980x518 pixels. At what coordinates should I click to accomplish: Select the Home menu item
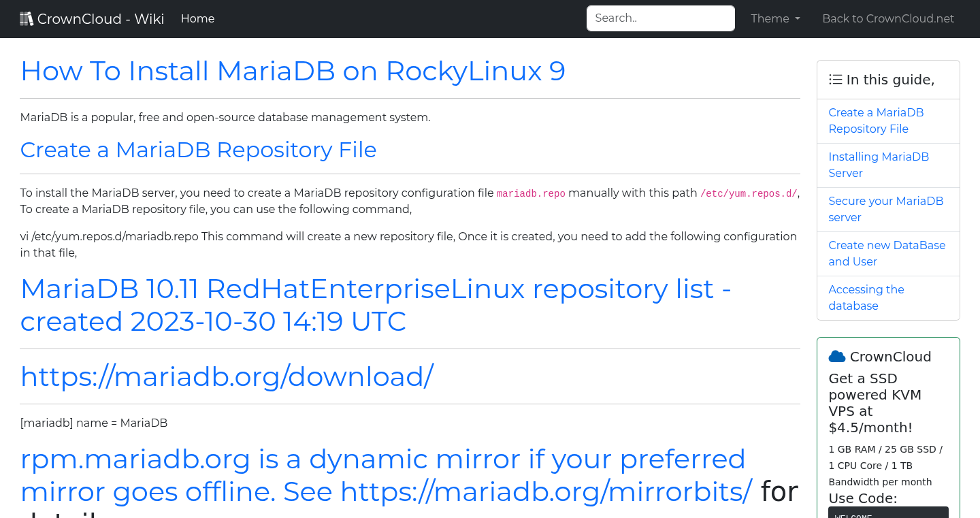tap(197, 18)
